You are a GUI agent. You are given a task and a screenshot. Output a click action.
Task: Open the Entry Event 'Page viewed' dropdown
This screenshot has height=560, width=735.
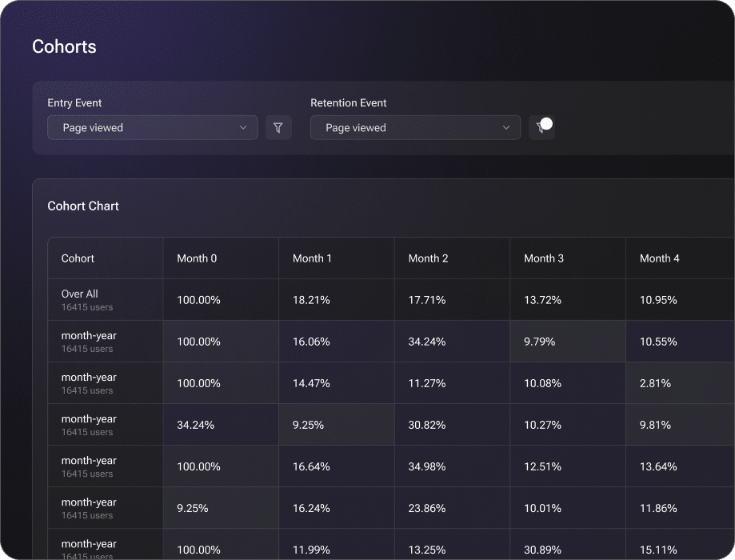click(x=152, y=128)
